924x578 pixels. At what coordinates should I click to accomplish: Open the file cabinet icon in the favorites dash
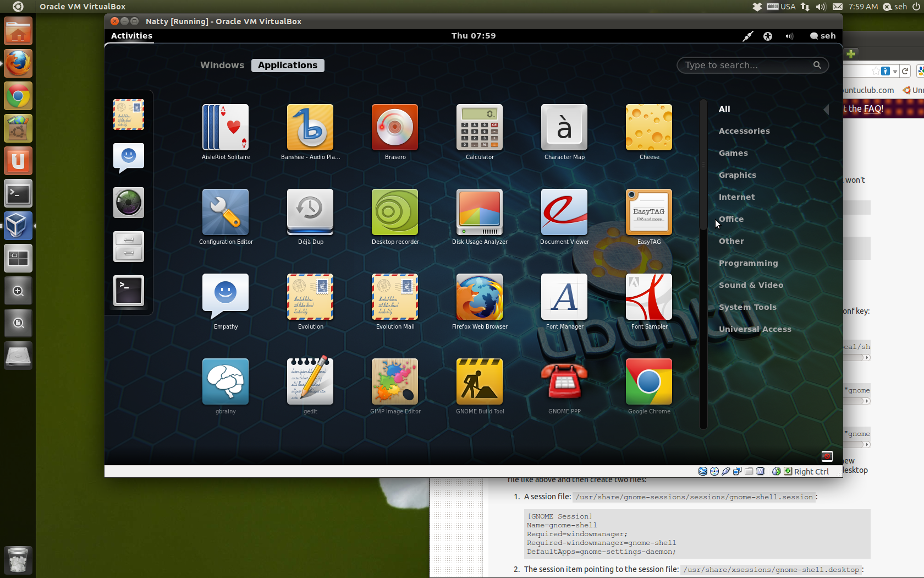(x=129, y=247)
